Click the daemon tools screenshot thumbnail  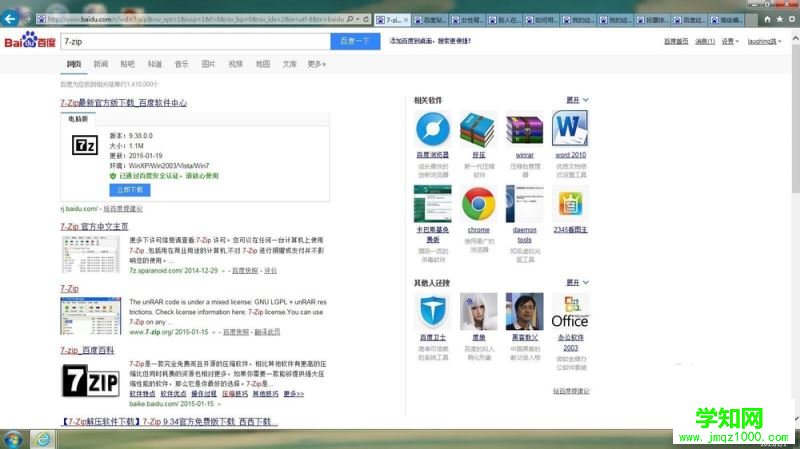pyautogui.click(x=524, y=204)
